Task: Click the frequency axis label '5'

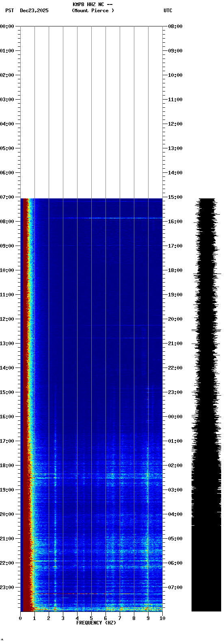Action: (91, 618)
